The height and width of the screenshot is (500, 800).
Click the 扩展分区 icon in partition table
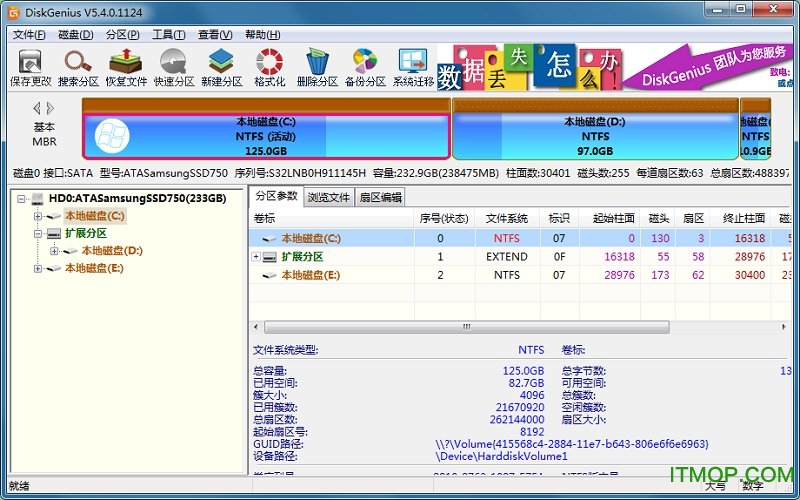[x=269, y=257]
